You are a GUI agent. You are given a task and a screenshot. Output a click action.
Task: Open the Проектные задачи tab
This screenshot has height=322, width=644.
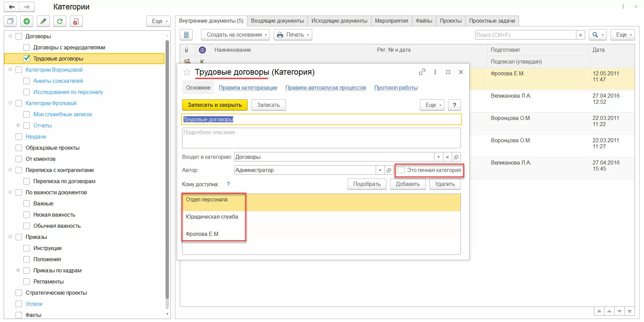click(x=492, y=21)
